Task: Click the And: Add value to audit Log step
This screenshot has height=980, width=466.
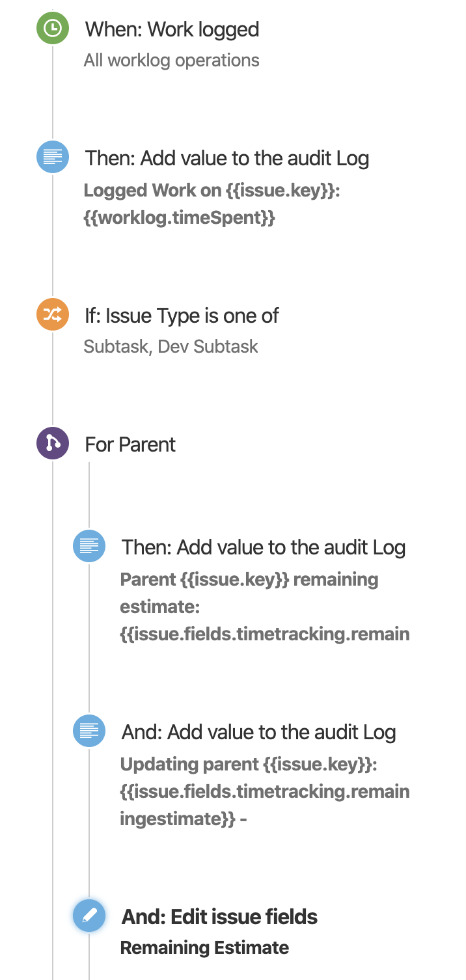Action: 258,731
